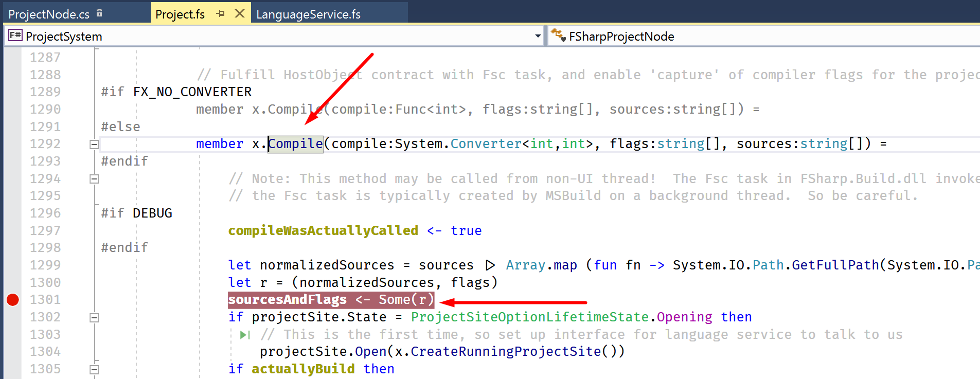Screen dimensions: 980x379
Task: Click lock icon on ProjectNode.cs tab
Action: [99, 13]
